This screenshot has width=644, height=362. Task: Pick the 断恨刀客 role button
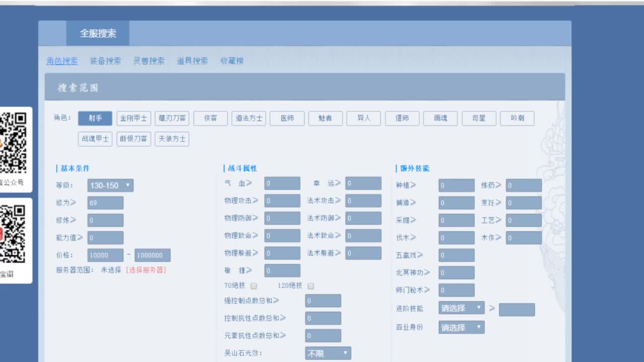pos(134,139)
